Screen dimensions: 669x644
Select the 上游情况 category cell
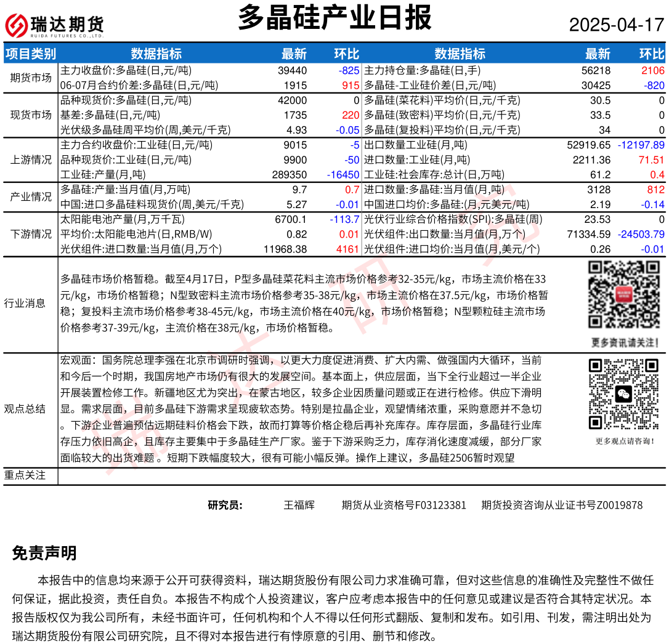[x=31, y=159]
